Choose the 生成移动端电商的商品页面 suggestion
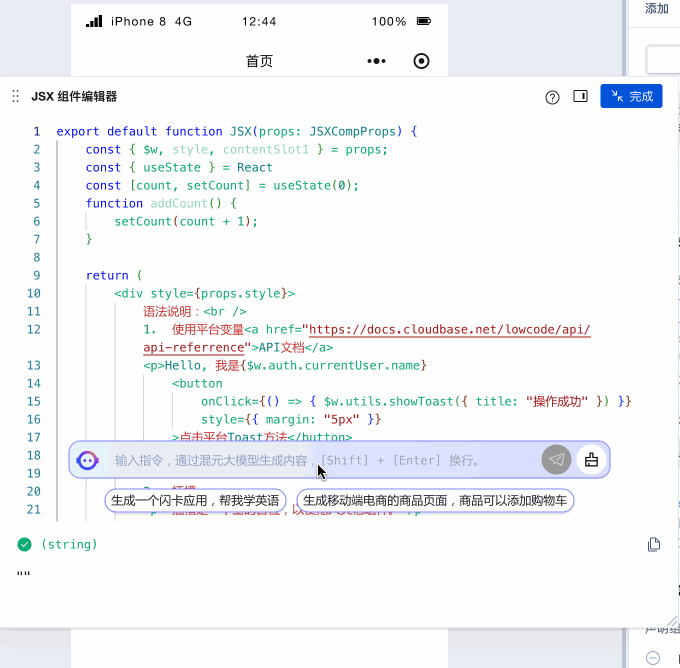Viewport: 680px width, 668px height. 435,501
